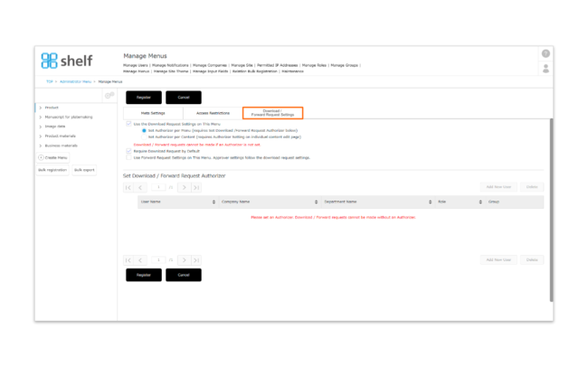
Task: Toggle Use the Download Request Settings checkbox
Action: (x=128, y=124)
